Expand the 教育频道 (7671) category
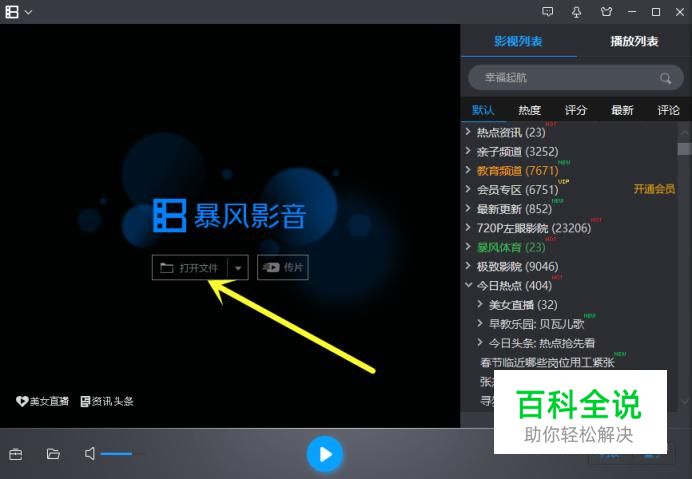692x479 pixels. [468, 170]
